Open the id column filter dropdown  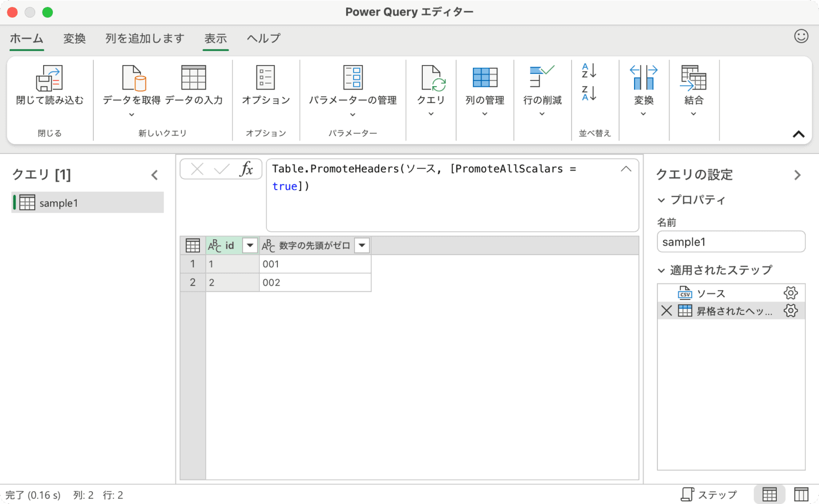pyautogui.click(x=250, y=245)
